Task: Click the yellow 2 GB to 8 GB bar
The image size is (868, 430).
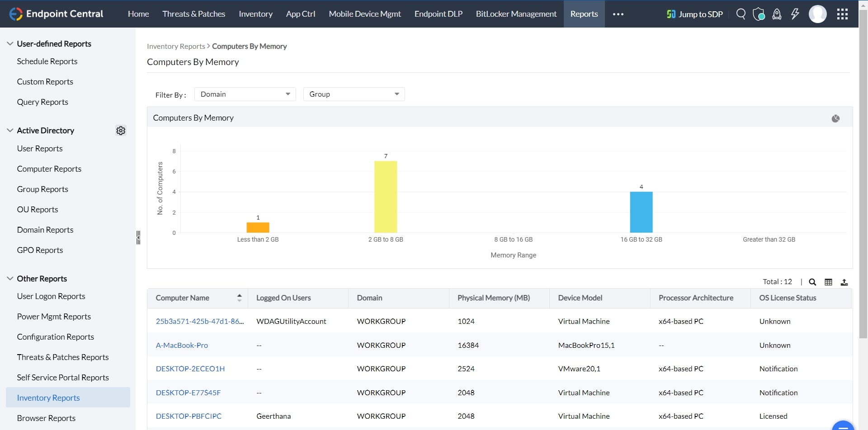Action: [x=386, y=196]
